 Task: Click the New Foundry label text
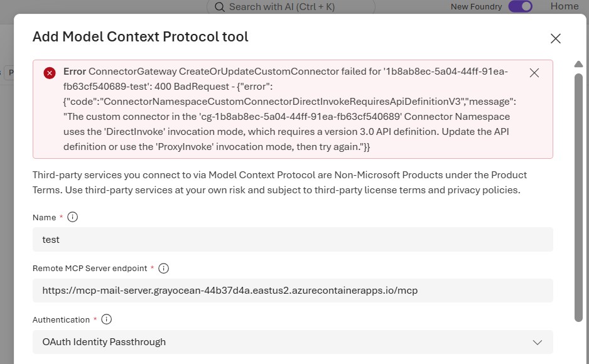[x=476, y=7]
